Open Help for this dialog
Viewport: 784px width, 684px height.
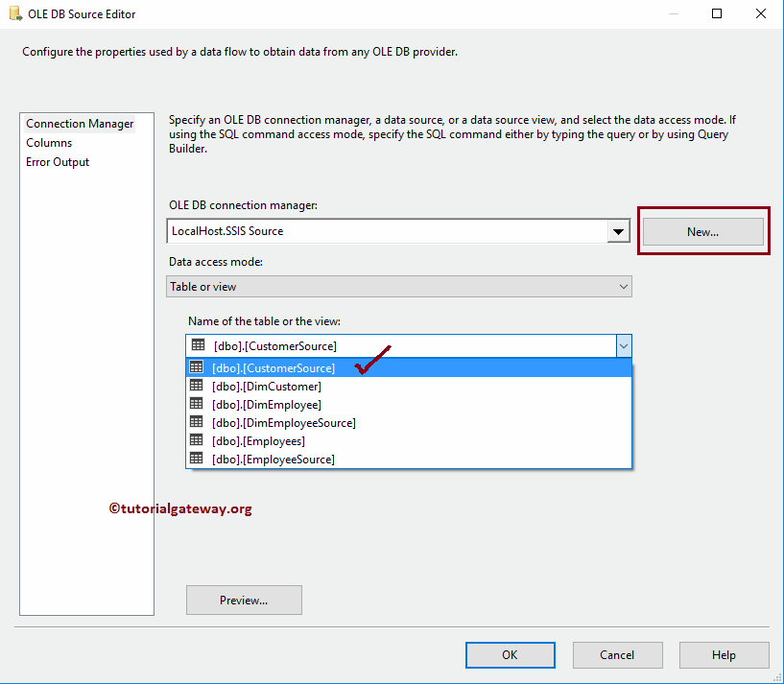coord(724,655)
